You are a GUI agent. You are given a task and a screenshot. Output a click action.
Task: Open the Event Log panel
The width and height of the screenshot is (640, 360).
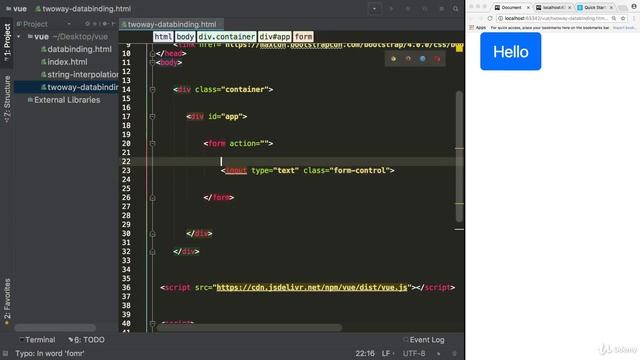pyautogui.click(x=424, y=340)
